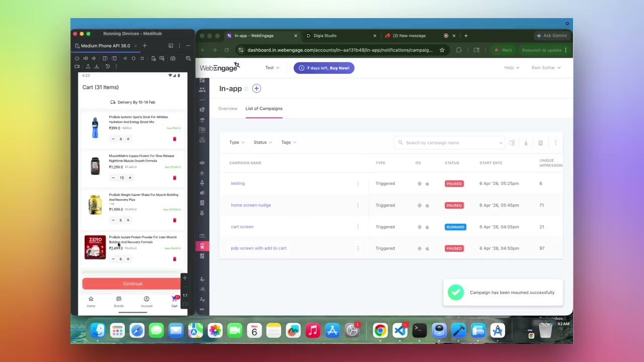Click the emulator 1:1 zoom button

[x=185, y=295]
